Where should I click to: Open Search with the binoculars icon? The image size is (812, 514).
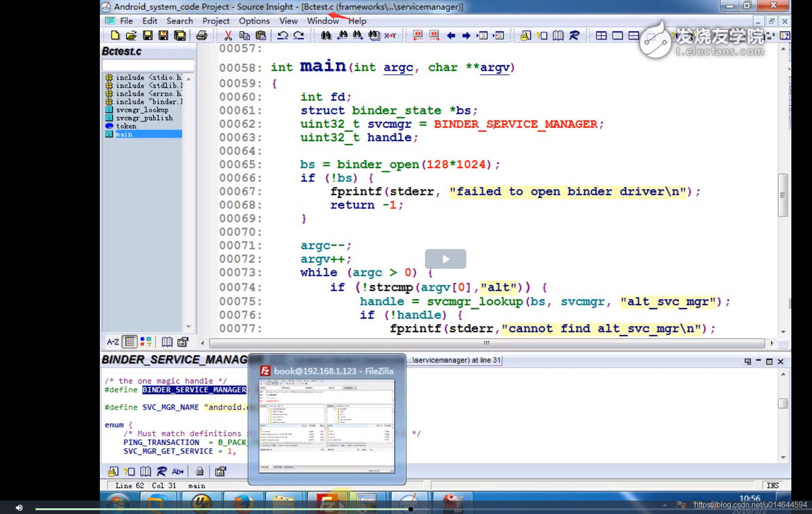[x=326, y=36]
